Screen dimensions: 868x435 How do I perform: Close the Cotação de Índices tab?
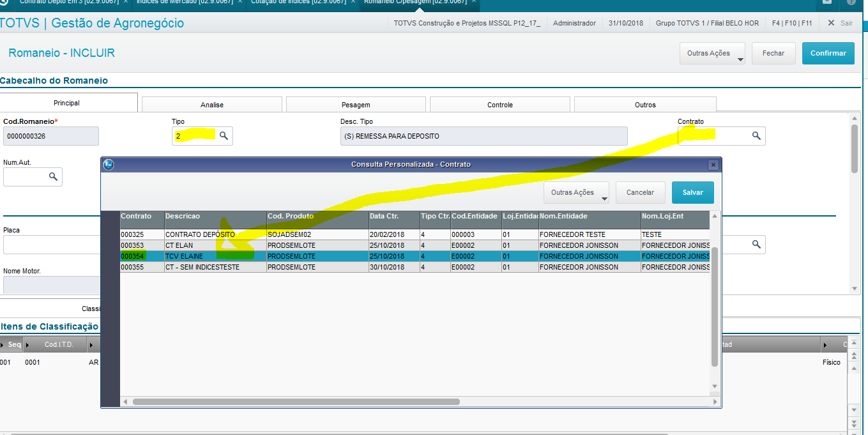point(354,2)
